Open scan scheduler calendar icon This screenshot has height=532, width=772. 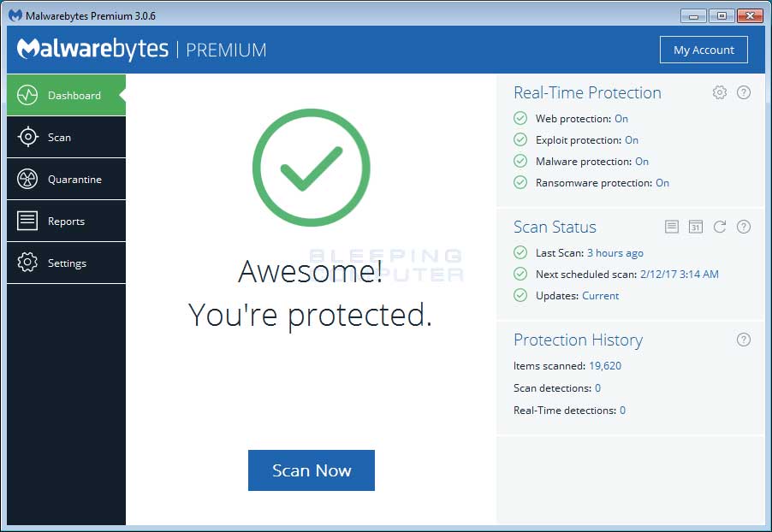pos(696,227)
